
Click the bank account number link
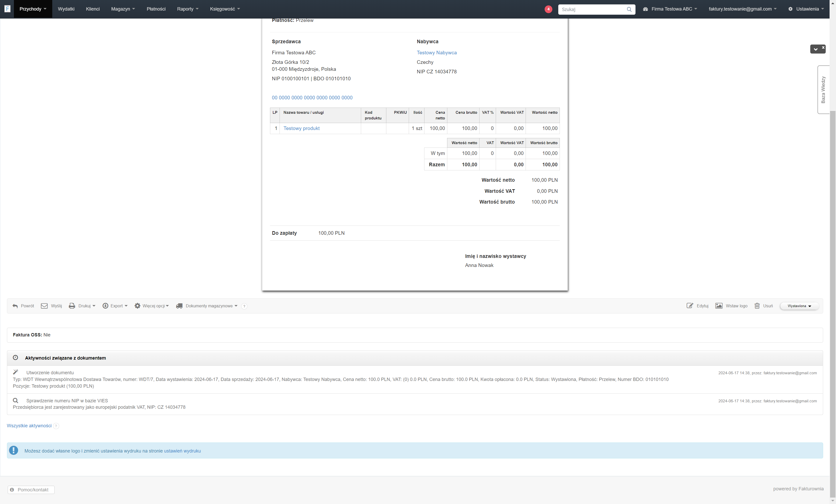(x=312, y=98)
